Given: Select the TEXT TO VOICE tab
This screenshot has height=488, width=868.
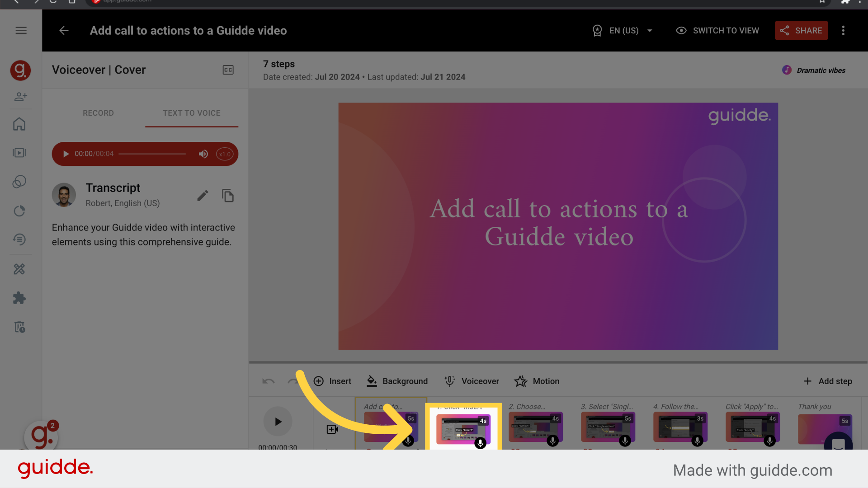Looking at the screenshot, I should [192, 113].
